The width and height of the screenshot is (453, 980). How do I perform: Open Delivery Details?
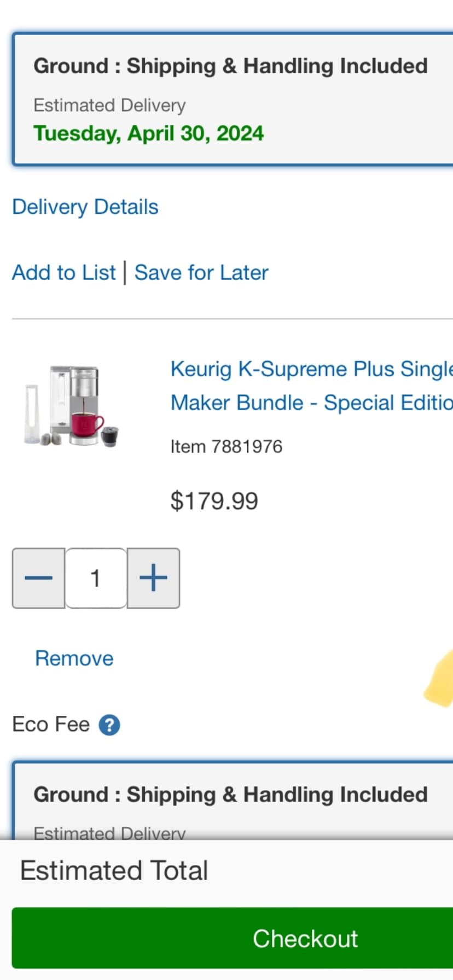click(x=85, y=207)
